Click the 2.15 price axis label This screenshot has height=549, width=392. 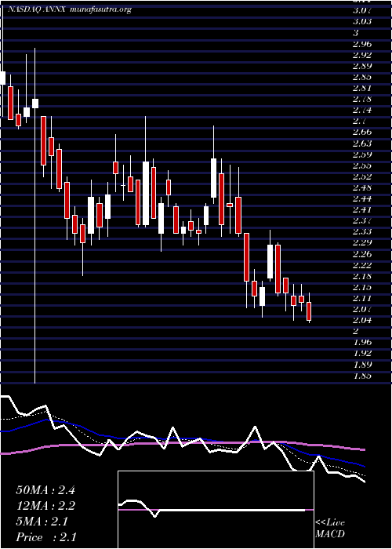[363, 288]
